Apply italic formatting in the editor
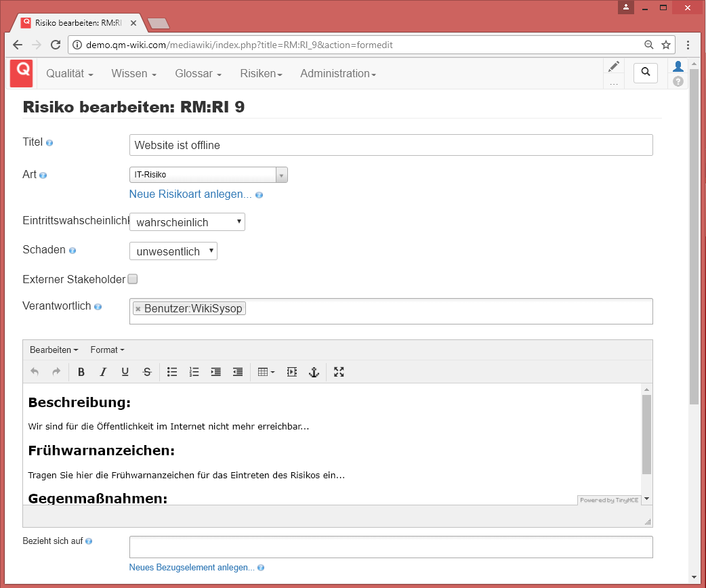The width and height of the screenshot is (706, 588). 103,372
